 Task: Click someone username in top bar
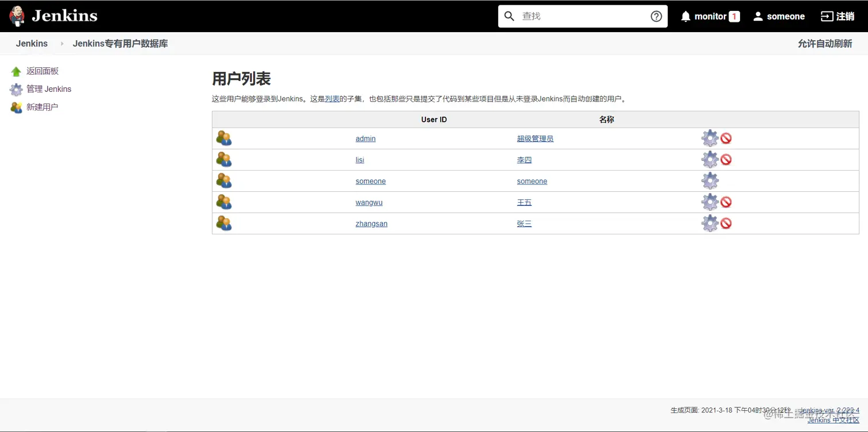pyautogui.click(x=786, y=16)
